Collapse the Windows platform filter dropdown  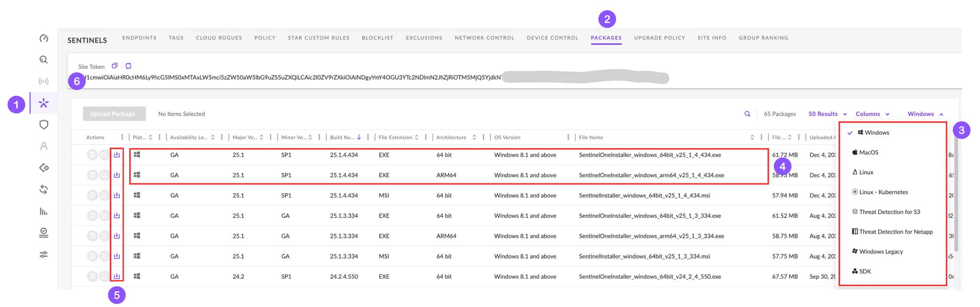click(x=925, y=114)
